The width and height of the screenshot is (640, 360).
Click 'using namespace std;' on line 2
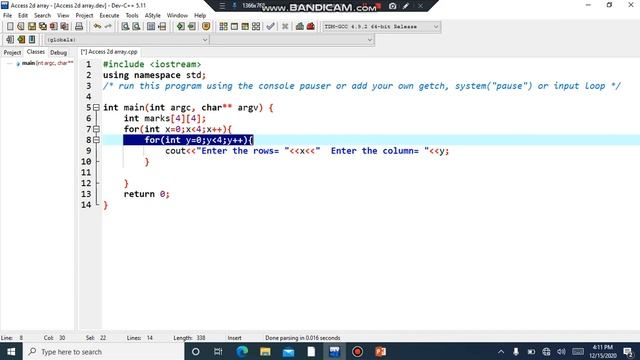click(x=154, y=75)
